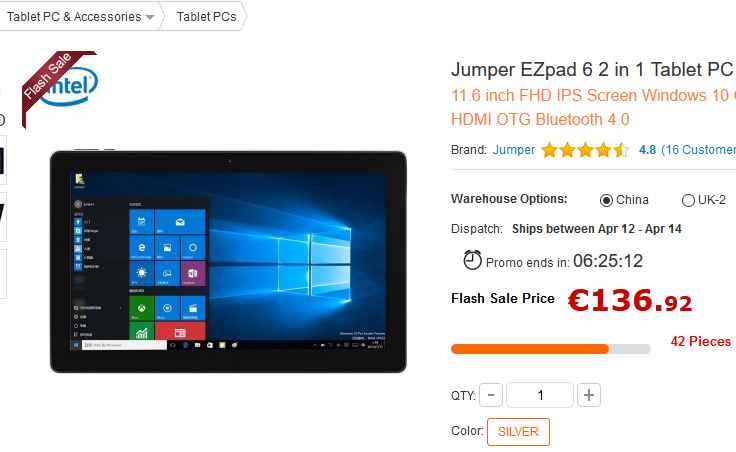Click the promo countdown clock icon
The width and height of the screenshot is (736, 452).
point(472,260)
